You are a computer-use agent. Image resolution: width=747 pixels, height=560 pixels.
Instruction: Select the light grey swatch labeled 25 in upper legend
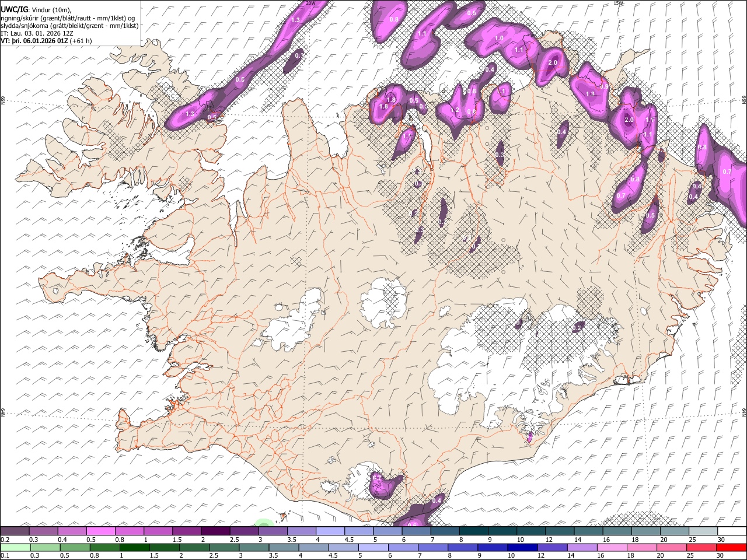click(703, 531)
